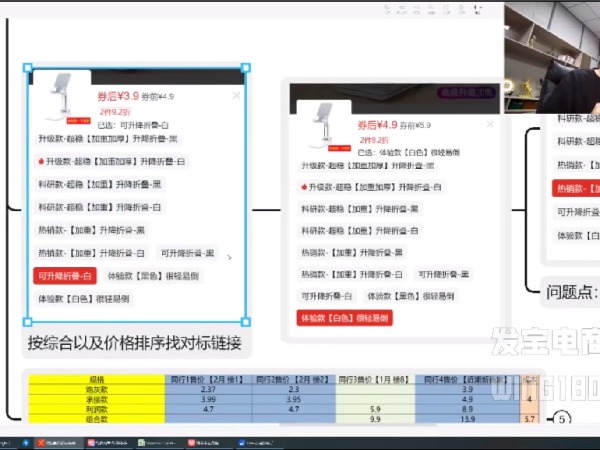Select 升级款-超稳【加重加厚】升降折叠-黑 in ¥3.9 panel
Viewport: 600px width, 450px height.
point(108,139)
